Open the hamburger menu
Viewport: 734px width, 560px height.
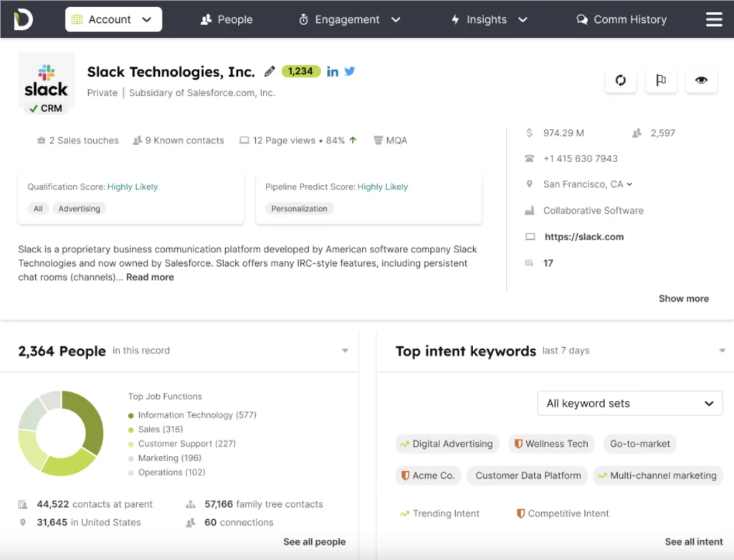tap(714, 19)
